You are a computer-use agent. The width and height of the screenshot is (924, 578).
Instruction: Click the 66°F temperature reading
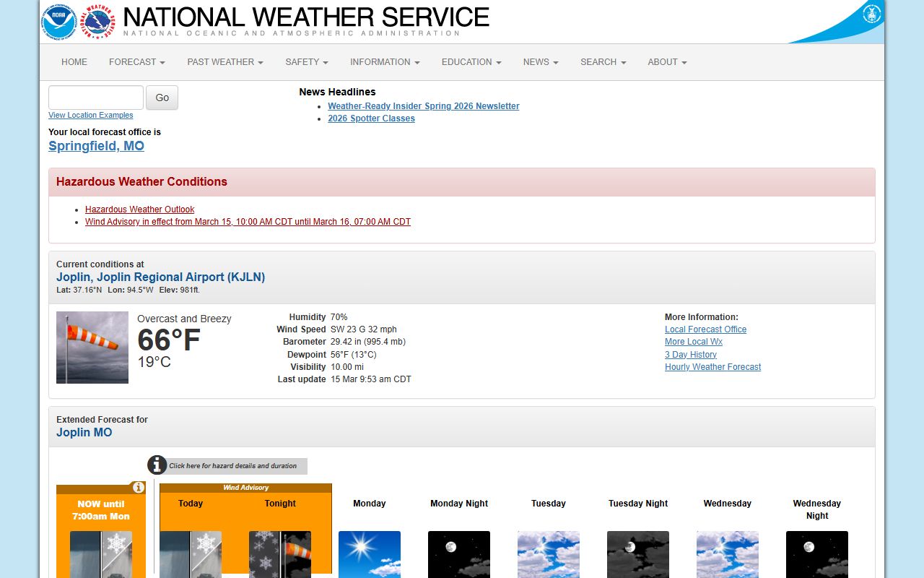point(169,340)
